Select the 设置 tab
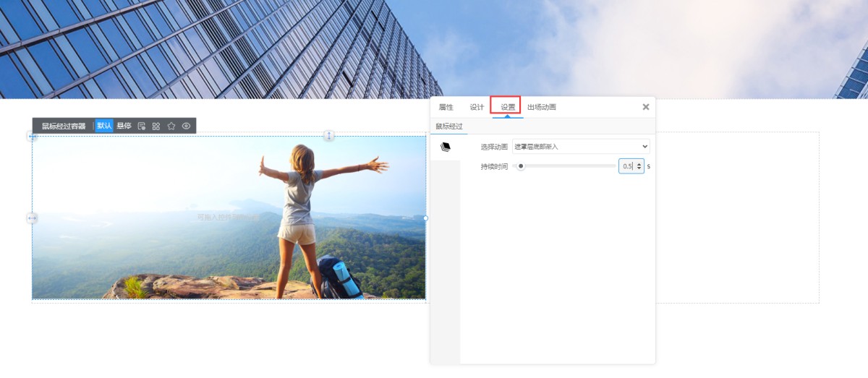Image resolution: width=868 pixels, height=378 pixels. 508,107
